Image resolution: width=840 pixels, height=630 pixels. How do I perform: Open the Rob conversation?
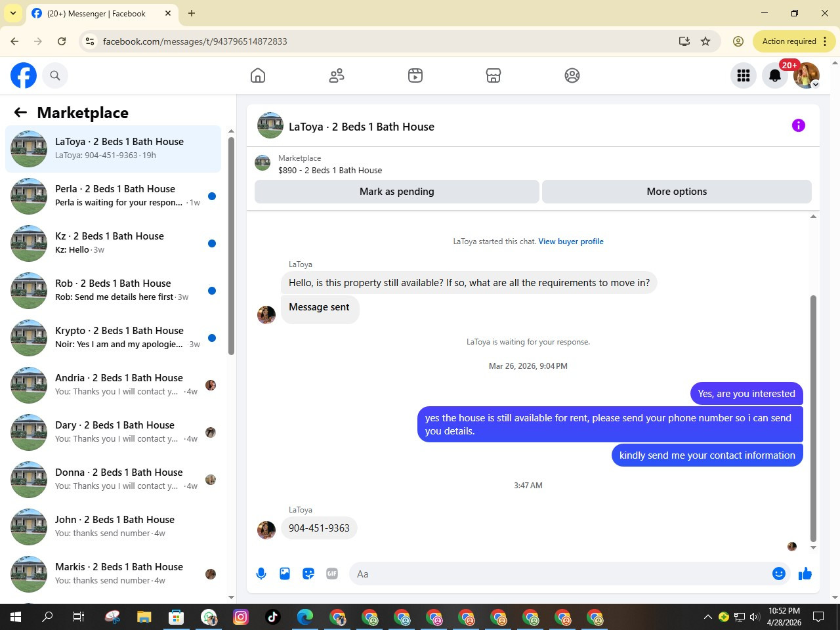coord(113,291)
